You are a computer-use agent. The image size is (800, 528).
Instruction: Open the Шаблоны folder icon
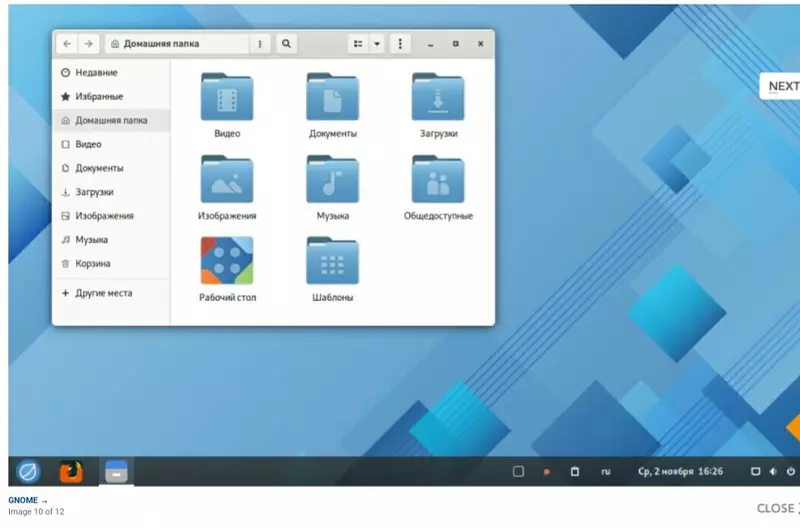[332, 262]
